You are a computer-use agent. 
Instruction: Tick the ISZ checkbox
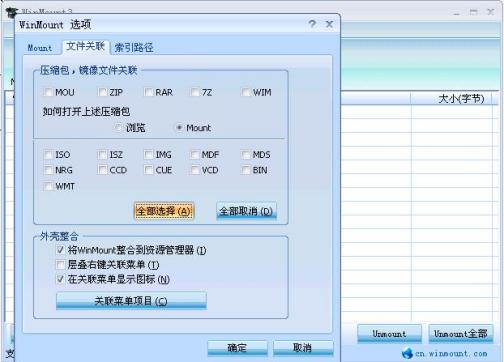click(x=102, y=155)
